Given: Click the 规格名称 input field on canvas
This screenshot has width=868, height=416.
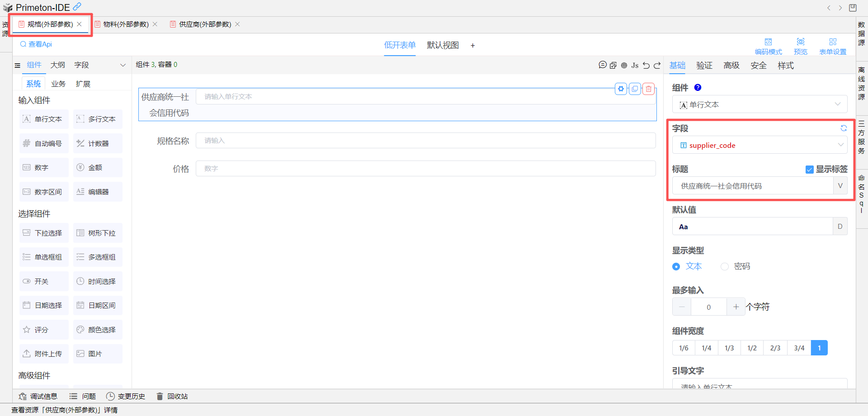Looking at the screenshot, I should click(x=425, y=141).
